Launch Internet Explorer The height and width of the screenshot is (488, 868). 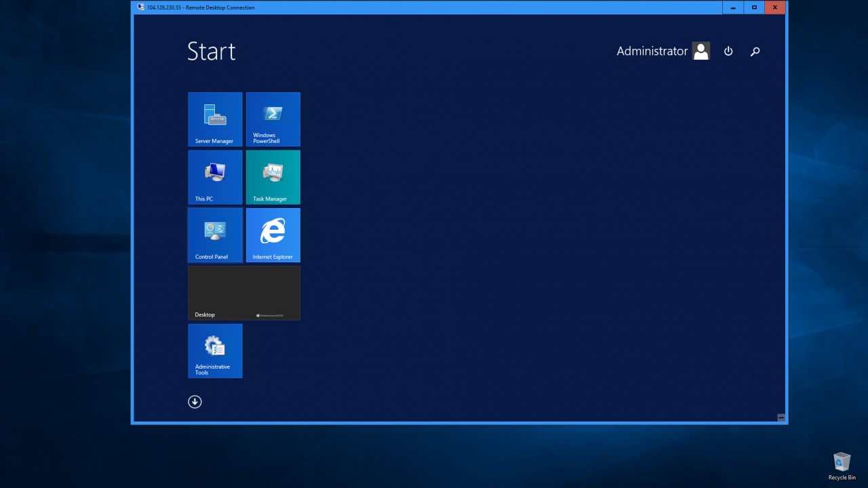point(273,235)
